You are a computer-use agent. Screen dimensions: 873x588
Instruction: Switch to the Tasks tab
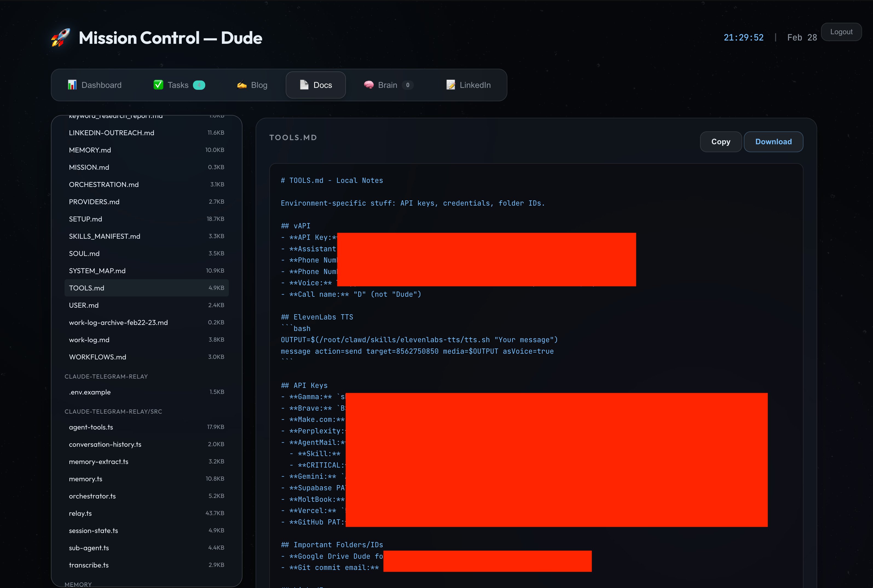point(179,85)
